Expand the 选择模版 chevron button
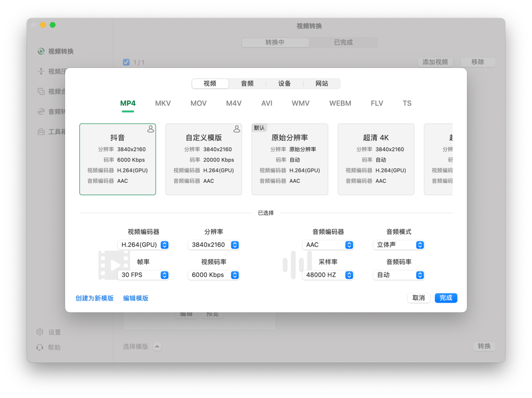 (x=157, y=346)
